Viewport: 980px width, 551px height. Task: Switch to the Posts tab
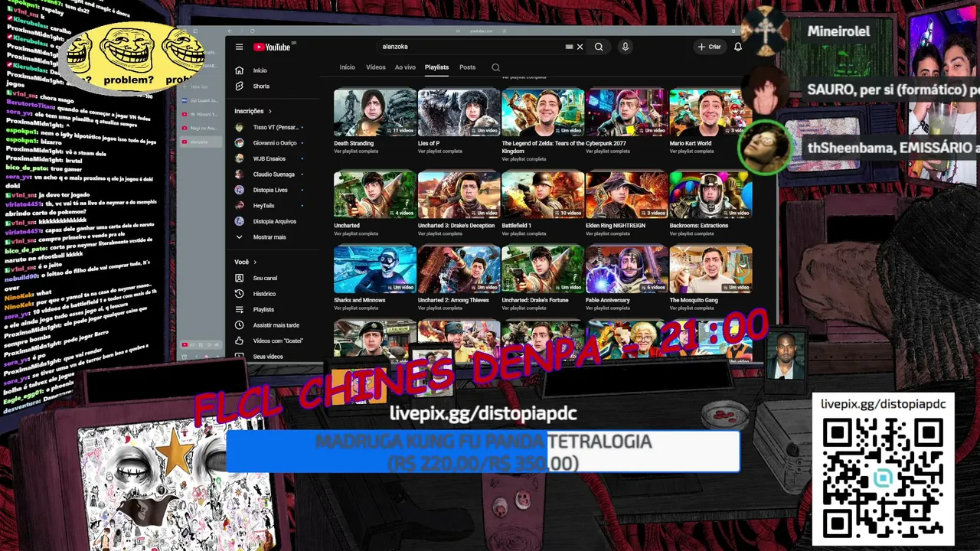(x=467, y=67)
